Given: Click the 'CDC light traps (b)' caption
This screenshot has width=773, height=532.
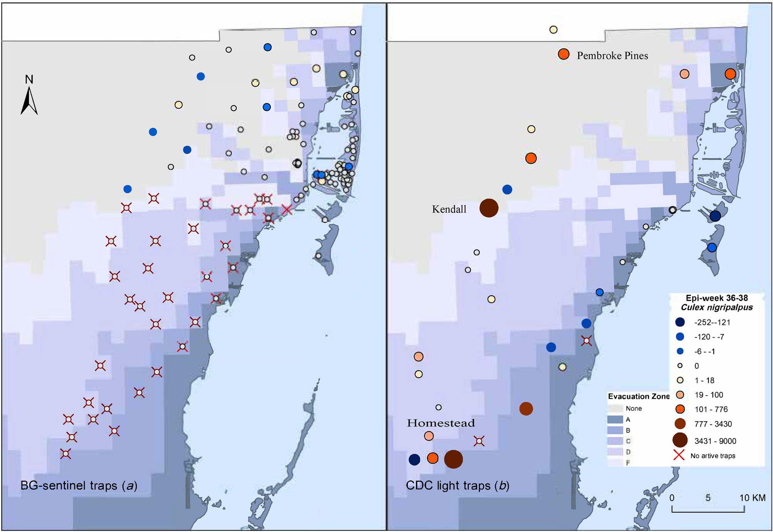Looking at the screenshot, I should [x=458, y=486].
